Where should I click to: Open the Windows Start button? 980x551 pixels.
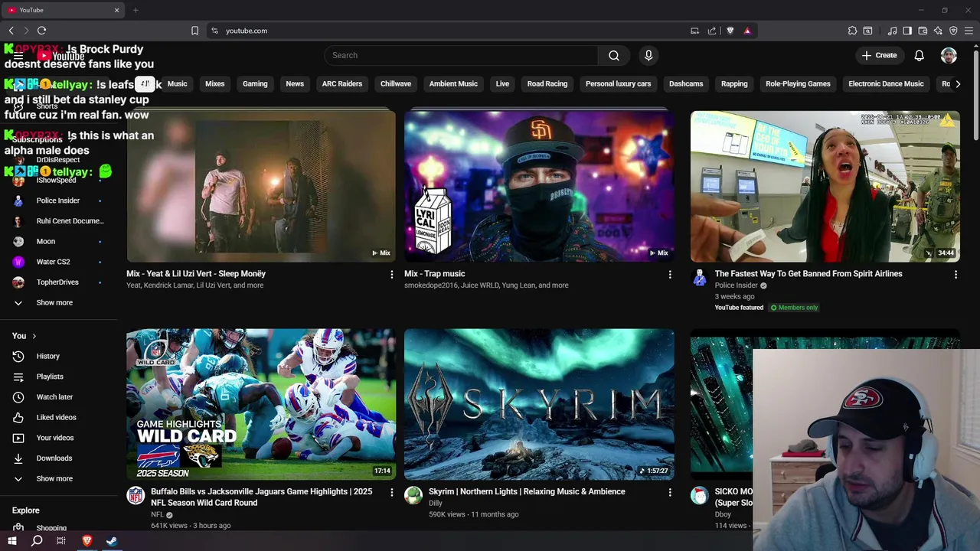coord(11,541)
